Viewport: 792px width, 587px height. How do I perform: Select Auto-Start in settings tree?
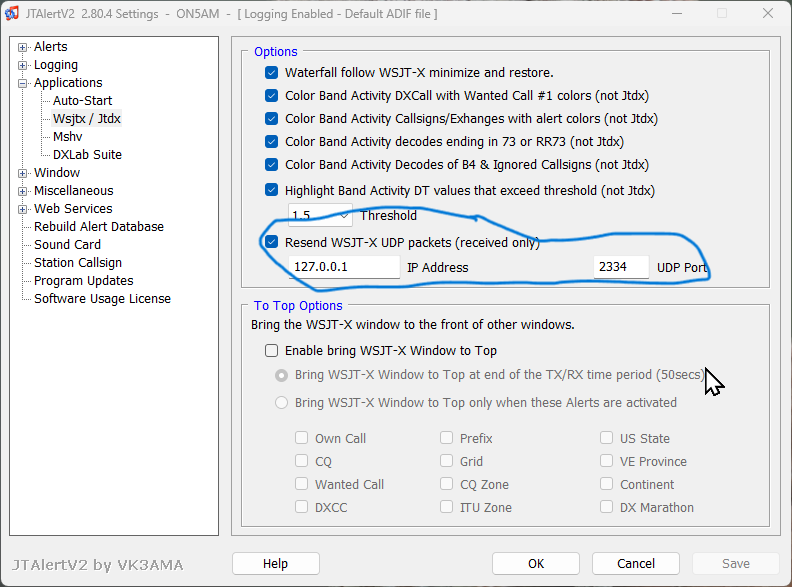pos(82,101)
